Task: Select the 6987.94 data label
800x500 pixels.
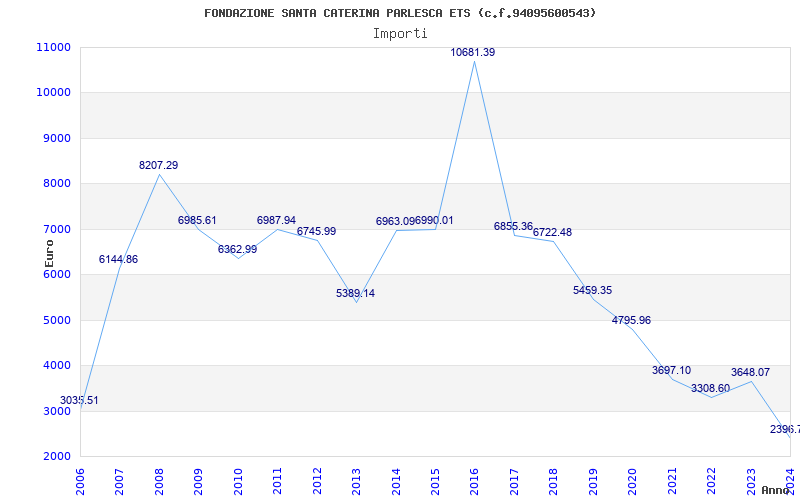Action: pos(277,220)
